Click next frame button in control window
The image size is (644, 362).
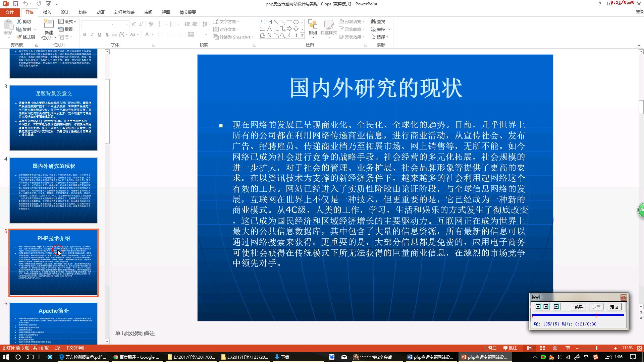pyautogui.click(x=556, y=307)
